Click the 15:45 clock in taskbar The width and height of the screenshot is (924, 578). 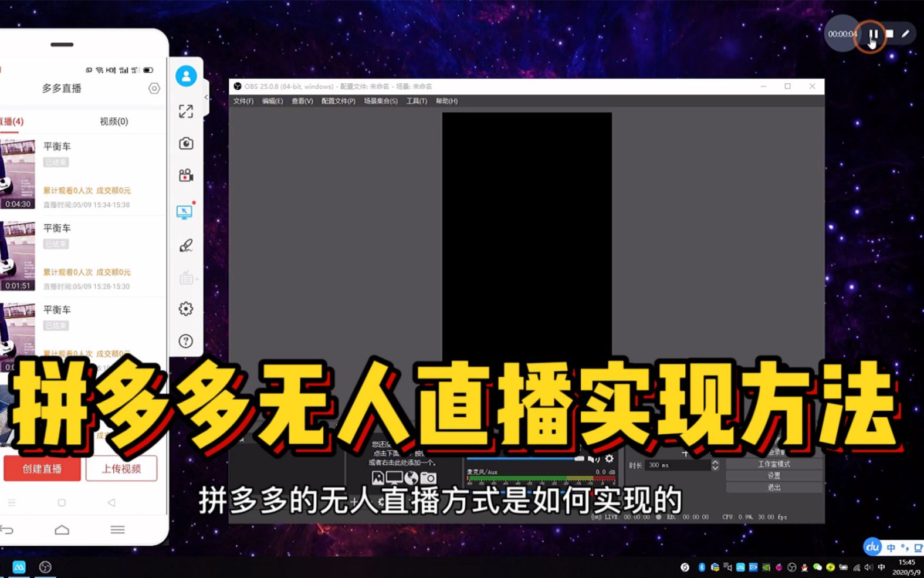[906, 562]
